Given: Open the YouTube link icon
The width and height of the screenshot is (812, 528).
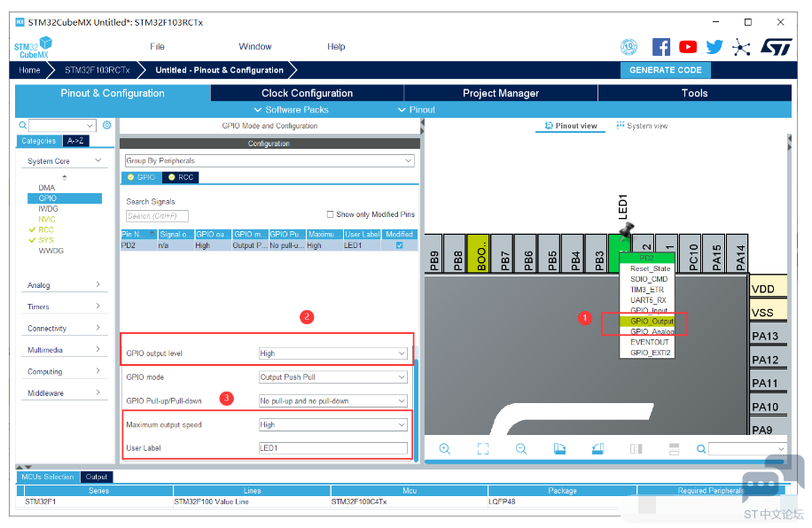Looking at the screenshot, I should (688, 47).
